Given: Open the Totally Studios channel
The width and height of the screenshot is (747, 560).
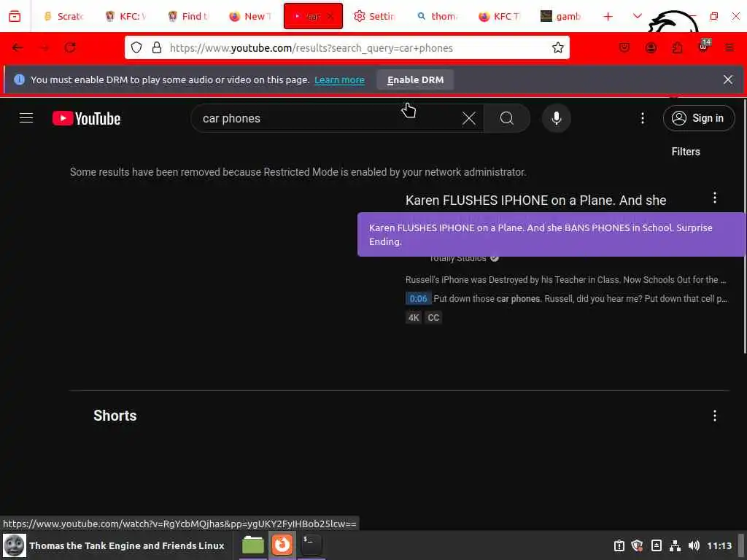Looking at the screenshot, I should coord(457,258).
